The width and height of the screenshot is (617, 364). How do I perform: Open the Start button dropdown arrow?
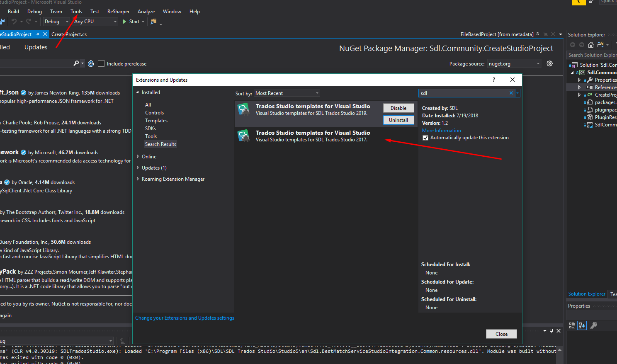[x=143, y=22]
